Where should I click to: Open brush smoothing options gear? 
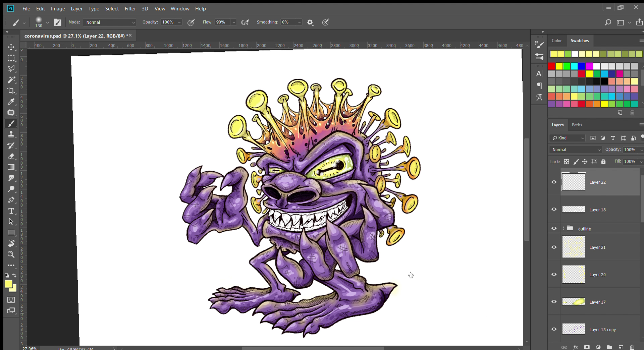310,22
